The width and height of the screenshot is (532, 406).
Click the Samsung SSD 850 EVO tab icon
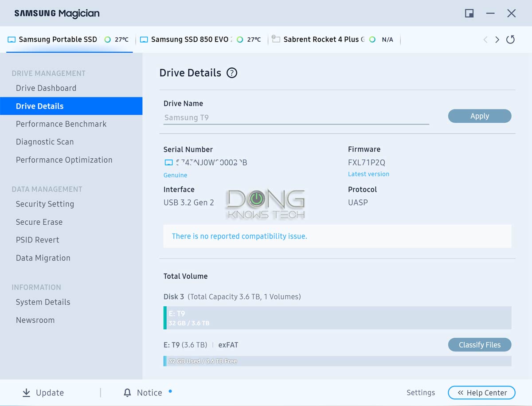tap(144, 39)
